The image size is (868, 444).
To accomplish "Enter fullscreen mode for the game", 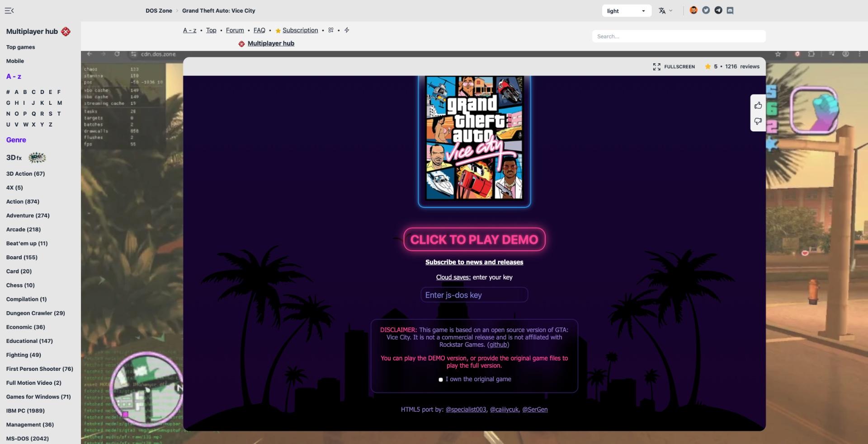I will point(674,67).
